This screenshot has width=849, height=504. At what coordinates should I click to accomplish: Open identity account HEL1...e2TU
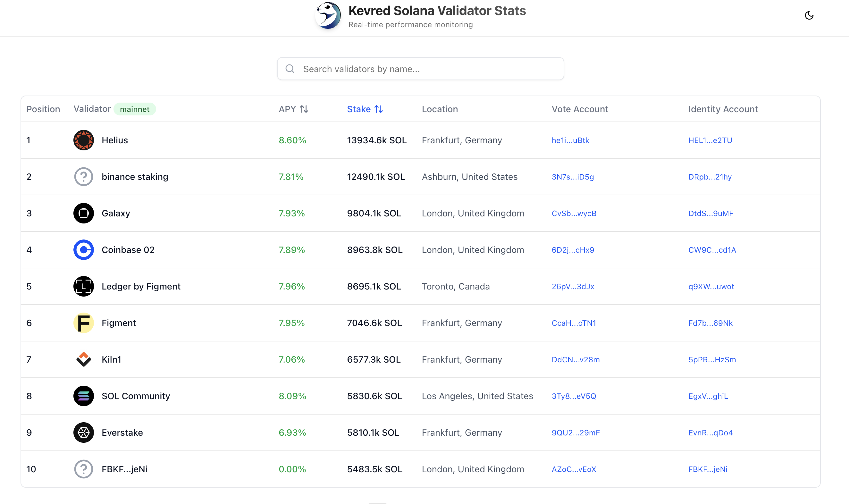tap(710, 140)
